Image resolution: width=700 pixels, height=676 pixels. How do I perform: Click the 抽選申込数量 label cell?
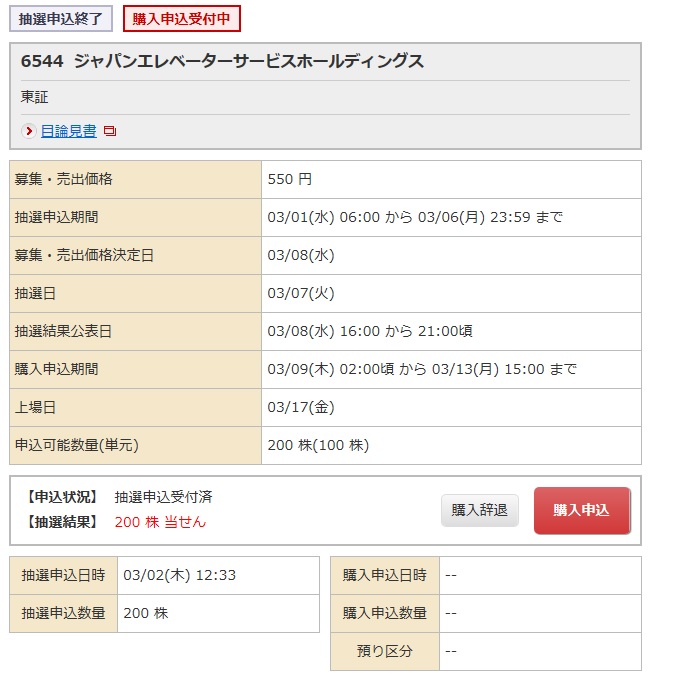[x=63, y=613]
